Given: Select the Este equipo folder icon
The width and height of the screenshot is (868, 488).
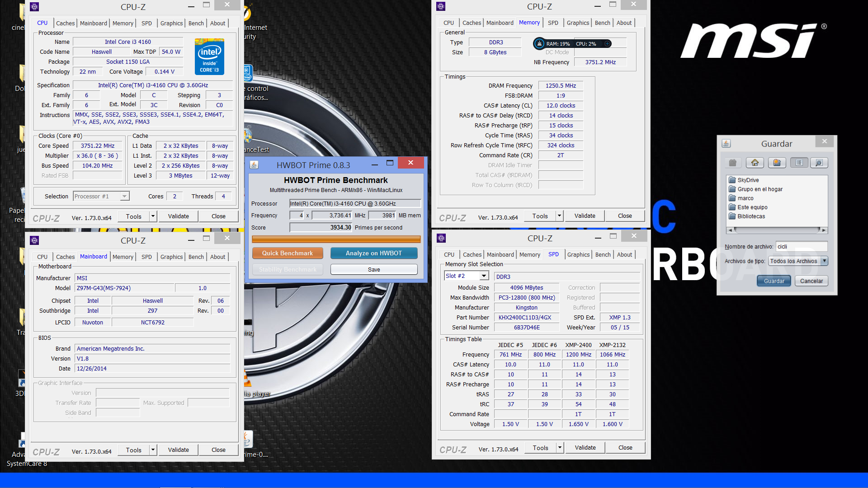Looking at the screenshot, I should click(732, 207).
